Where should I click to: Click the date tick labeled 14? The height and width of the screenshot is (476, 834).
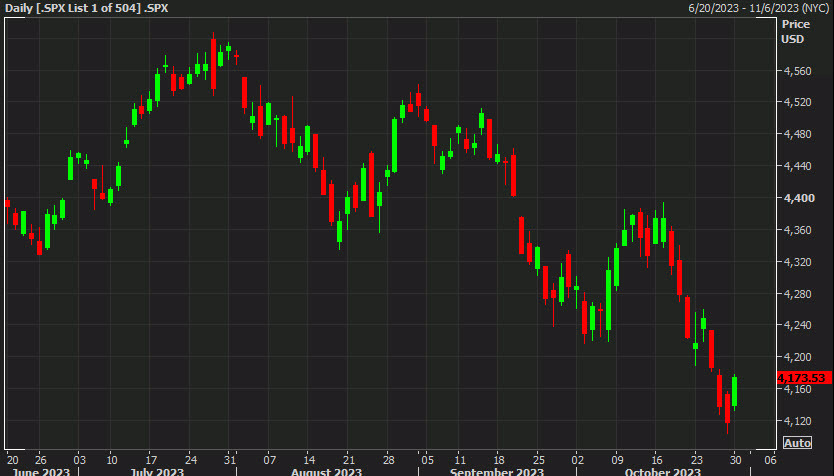309,460
